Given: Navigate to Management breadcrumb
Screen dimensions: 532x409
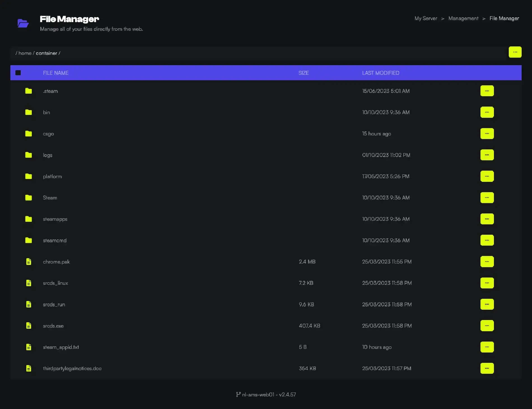Looking at the screenshot, I should [463, 18].
